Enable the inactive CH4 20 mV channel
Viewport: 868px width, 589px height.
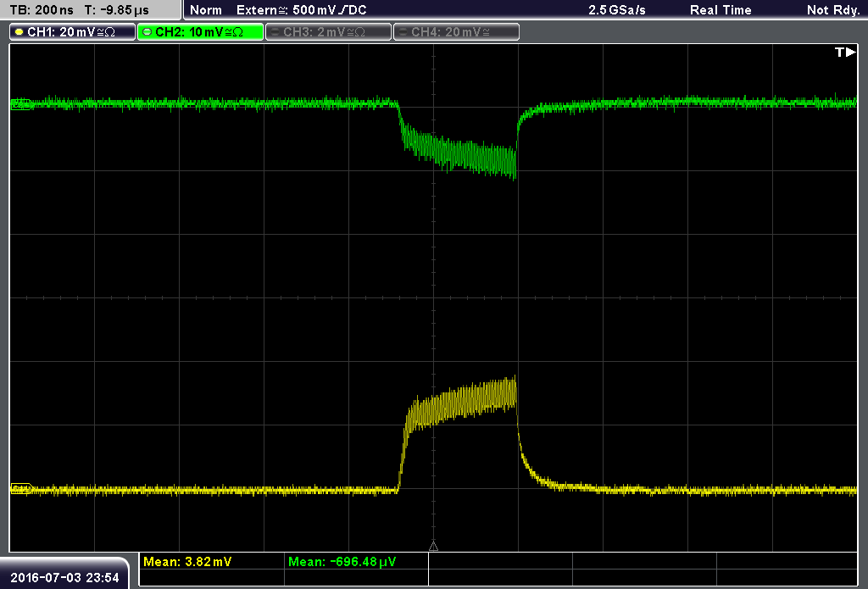456,32
